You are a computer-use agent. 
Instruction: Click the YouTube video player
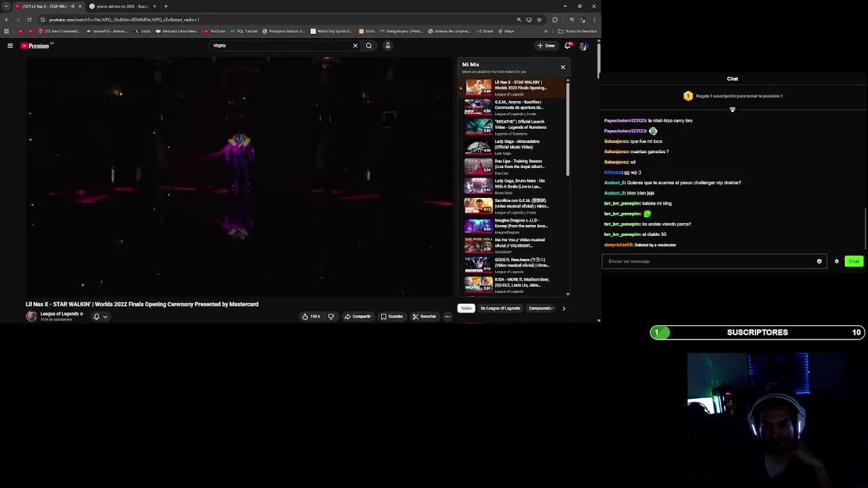coord(239,176)
